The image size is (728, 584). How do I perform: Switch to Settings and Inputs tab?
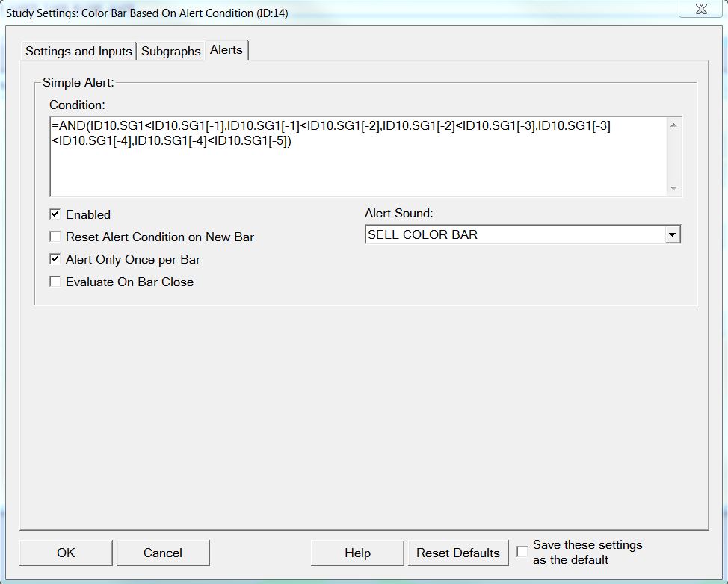[78, 51]
